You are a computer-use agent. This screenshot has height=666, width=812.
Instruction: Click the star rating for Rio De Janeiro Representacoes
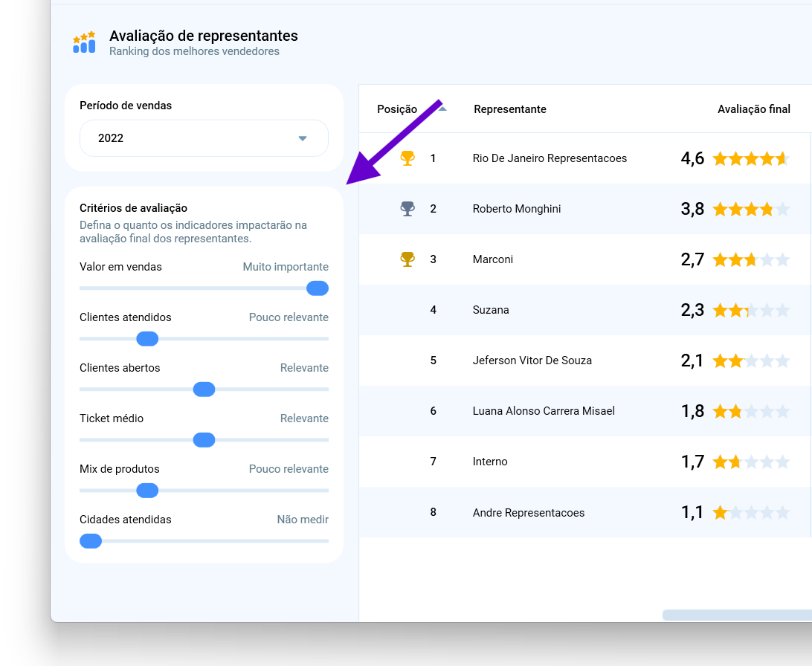tap(750, 158)
